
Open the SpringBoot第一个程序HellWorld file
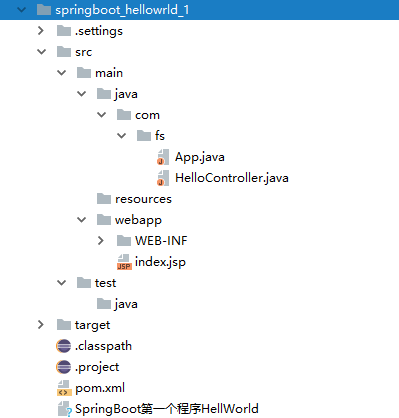[167, 409]
